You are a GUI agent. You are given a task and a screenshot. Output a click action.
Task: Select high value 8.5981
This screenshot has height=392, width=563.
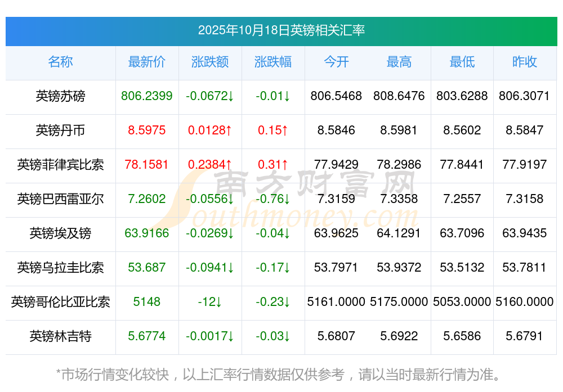399,130
